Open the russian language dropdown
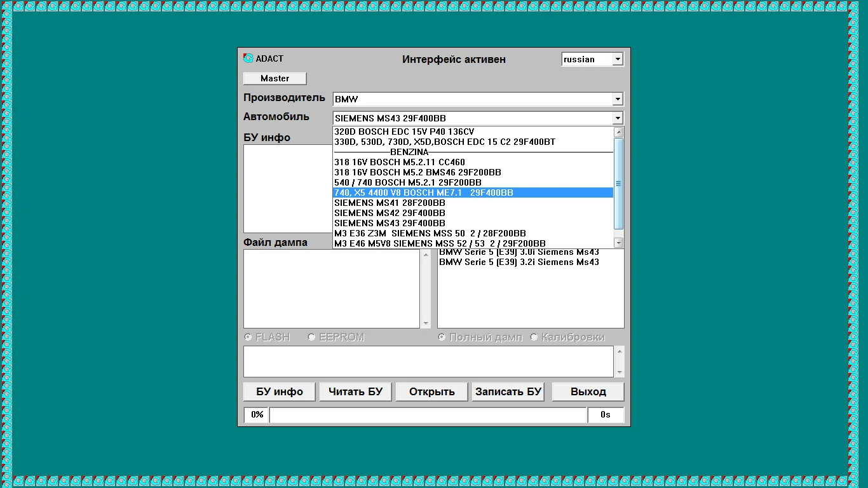The image size is (868, 488). 618,59
